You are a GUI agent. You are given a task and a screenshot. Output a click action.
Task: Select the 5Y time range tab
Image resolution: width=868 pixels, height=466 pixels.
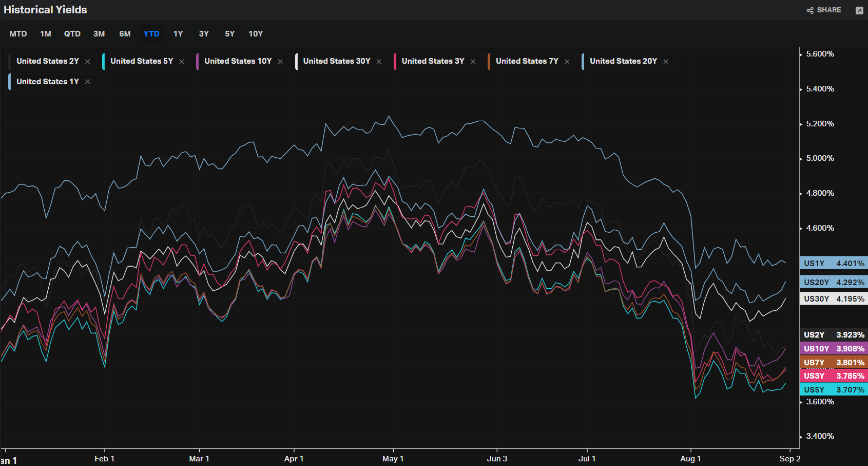[x=229, y=34]
